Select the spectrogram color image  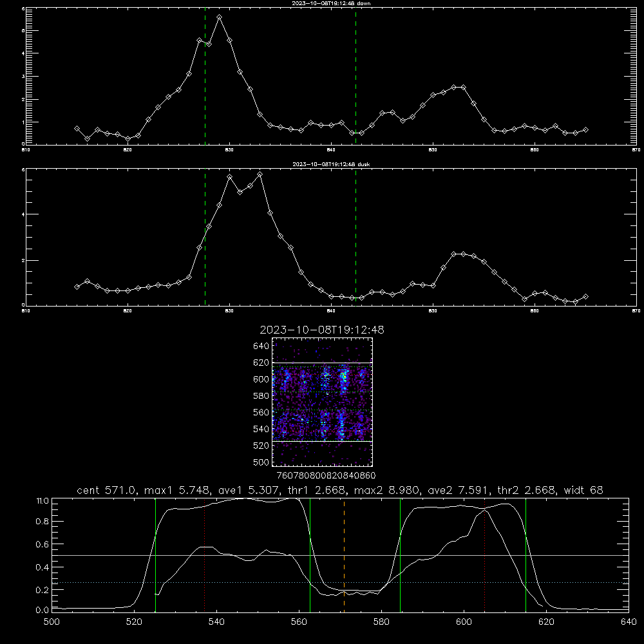pyautogui.click(x=323, y=402)
